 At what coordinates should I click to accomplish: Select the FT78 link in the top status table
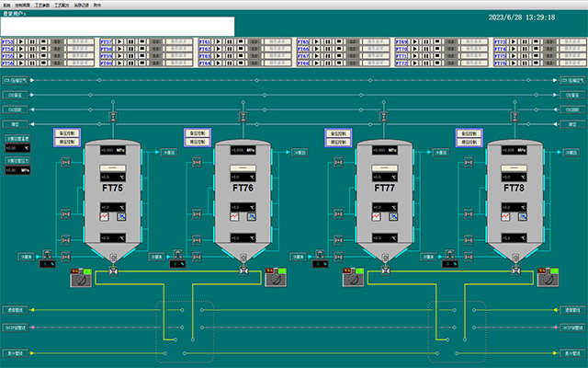pos(500,64)
